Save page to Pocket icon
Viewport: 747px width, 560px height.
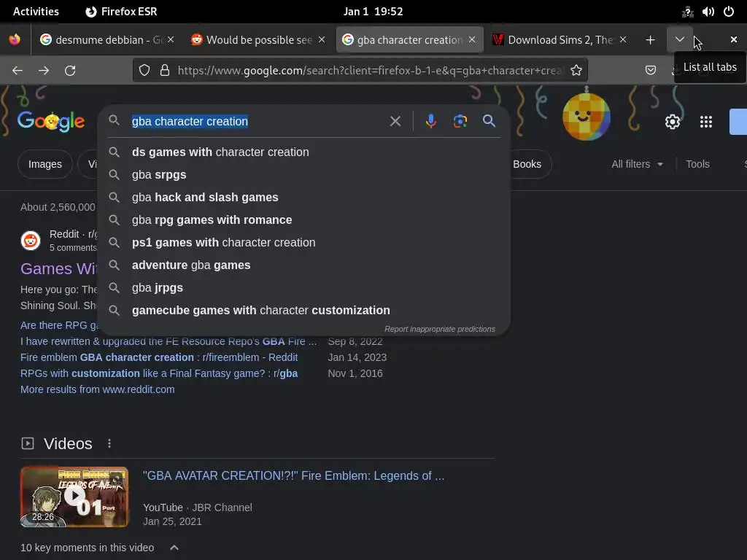point(650,71)
